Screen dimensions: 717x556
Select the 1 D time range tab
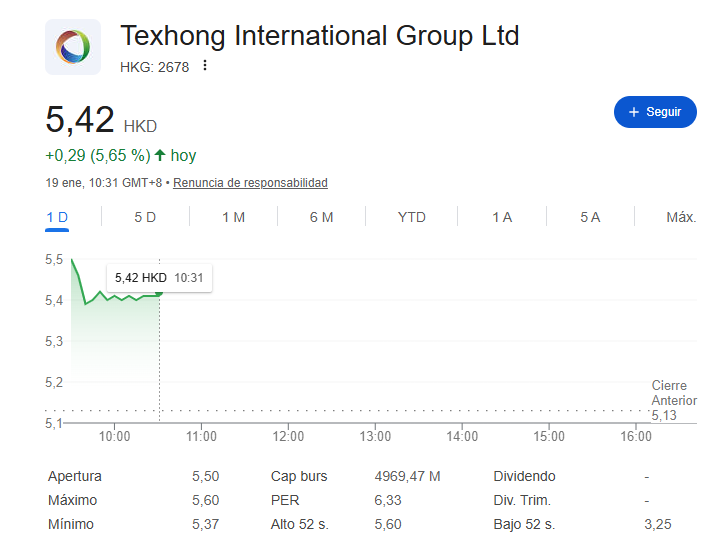[x=57, y=217]
